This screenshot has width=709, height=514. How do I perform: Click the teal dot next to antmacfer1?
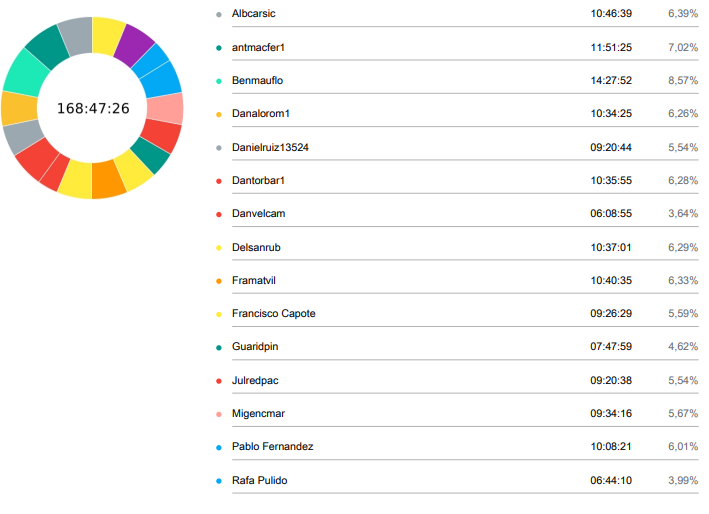point(218,47)
